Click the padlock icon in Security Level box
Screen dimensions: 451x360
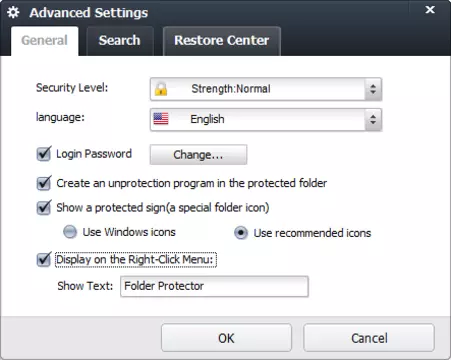pos(161,89)
